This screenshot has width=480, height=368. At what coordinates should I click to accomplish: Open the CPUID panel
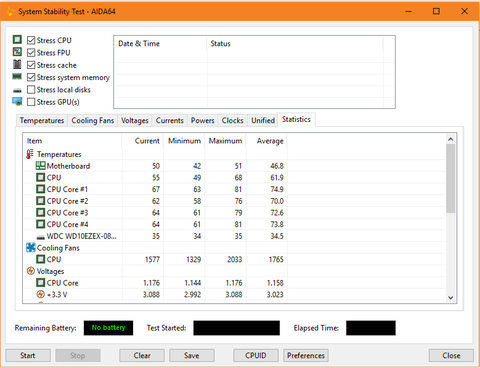pyautogui.click(x=256, y=356)
